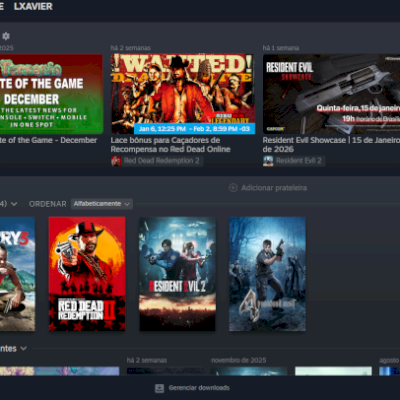Select the Resident Evil 2 game cover
Image resolution: width=400 pixels, height=400 pixels.
[177, 274]
